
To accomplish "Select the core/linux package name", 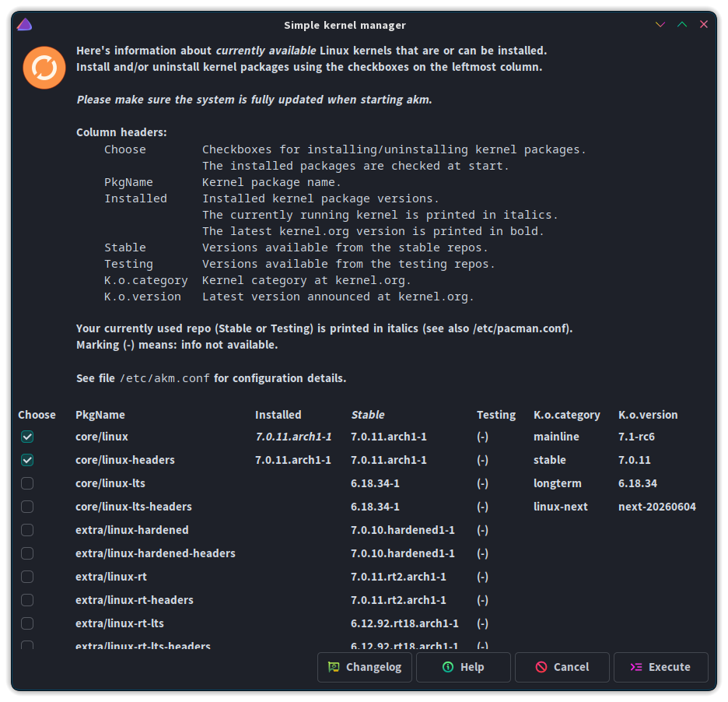I will coord(102,437).
